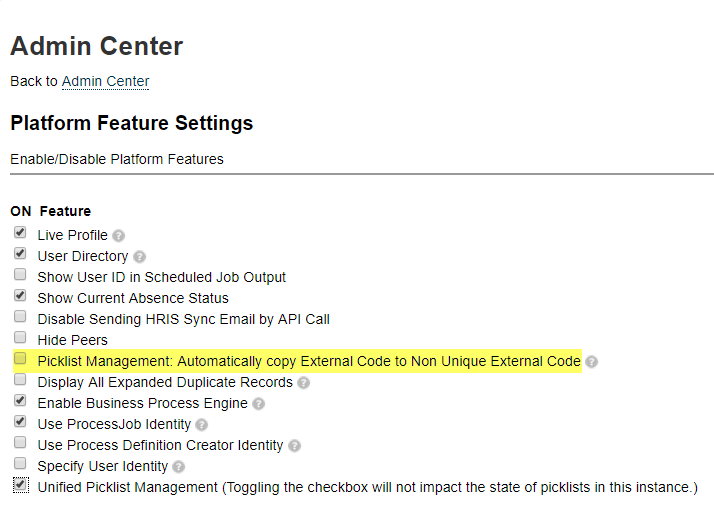Enable Specify User Identity checkbox
This screenshot has height=519, width=714.
[20, 463]
